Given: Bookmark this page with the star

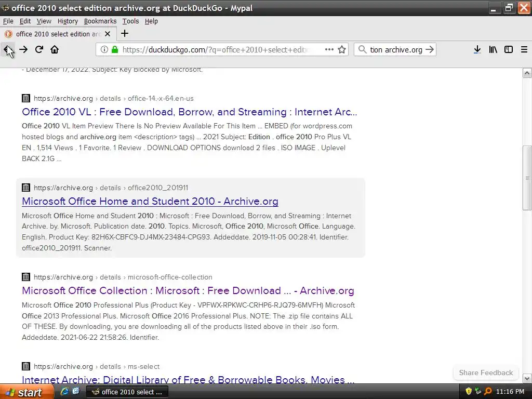Looking at the screenshot, I should pyautogui.click(x=342, y=49).
